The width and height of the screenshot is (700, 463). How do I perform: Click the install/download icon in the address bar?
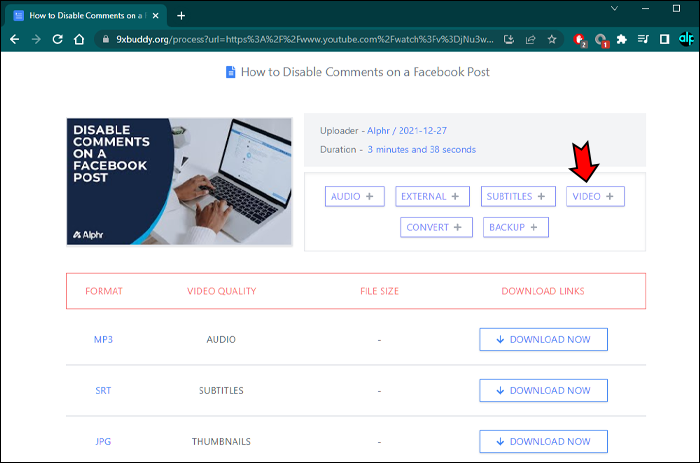[509, 39]
